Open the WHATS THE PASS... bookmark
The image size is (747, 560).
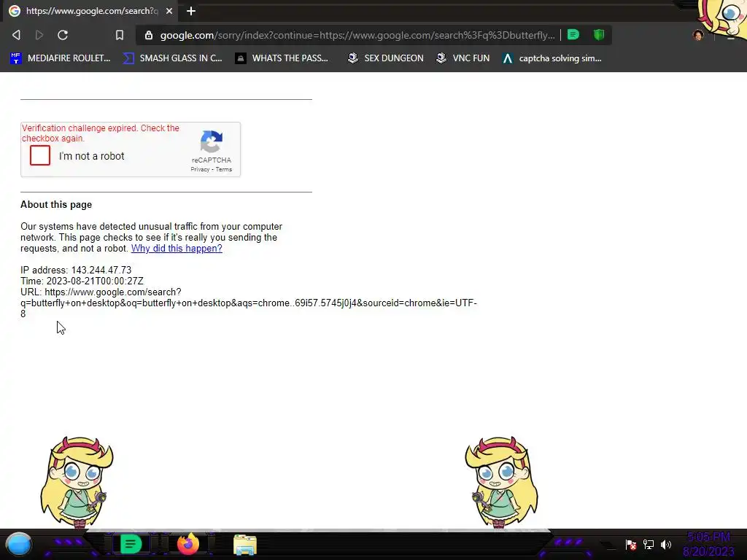(x=282, y=58)
